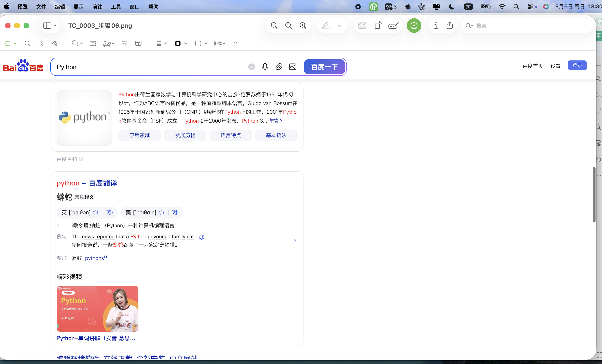Click the zoom out magnifier icon
The height and width of the screenshot is (364, 602).
[x=274, y=26]
